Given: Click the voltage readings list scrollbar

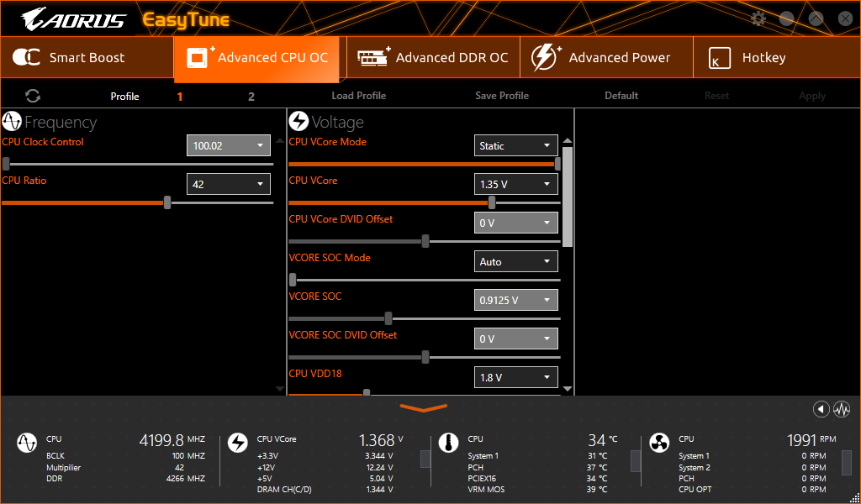Looking at the screenshot, I should coord(425,459).
